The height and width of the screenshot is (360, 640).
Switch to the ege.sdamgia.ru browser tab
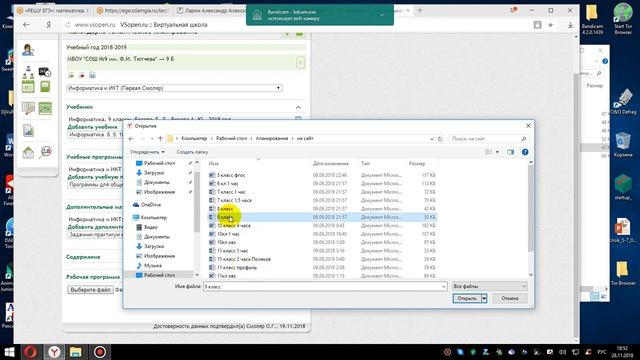coord(134,11)
